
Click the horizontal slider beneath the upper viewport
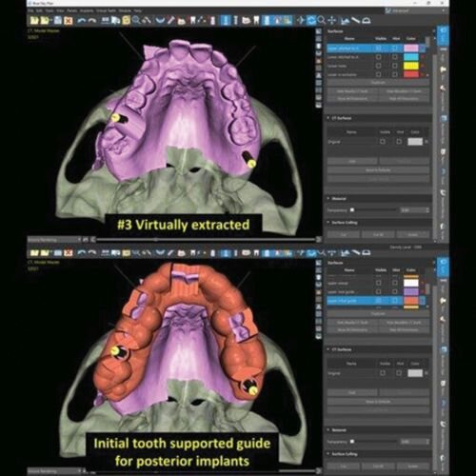click(207, 240)
